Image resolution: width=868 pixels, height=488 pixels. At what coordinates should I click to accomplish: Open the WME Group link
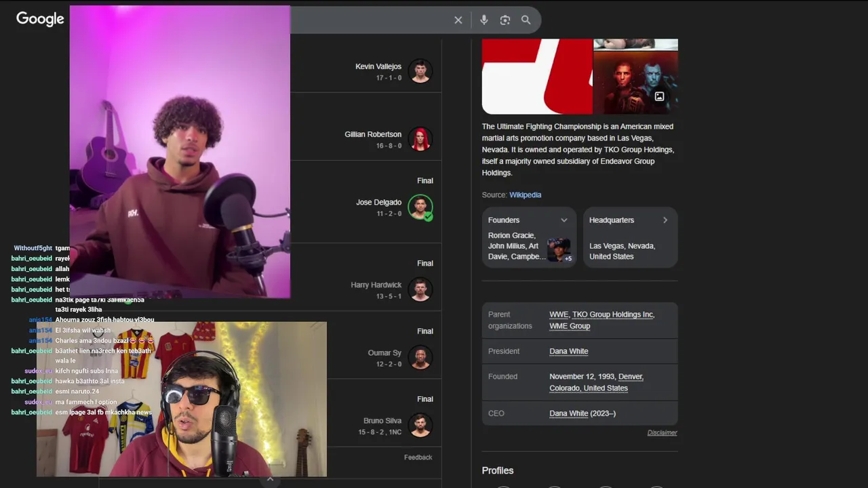point(570,326)
